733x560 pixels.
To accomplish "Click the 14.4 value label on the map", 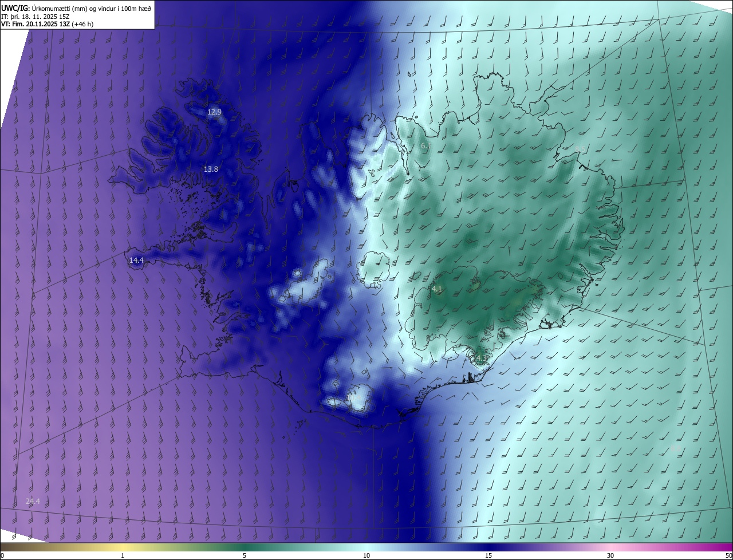I will pos(136,260).
